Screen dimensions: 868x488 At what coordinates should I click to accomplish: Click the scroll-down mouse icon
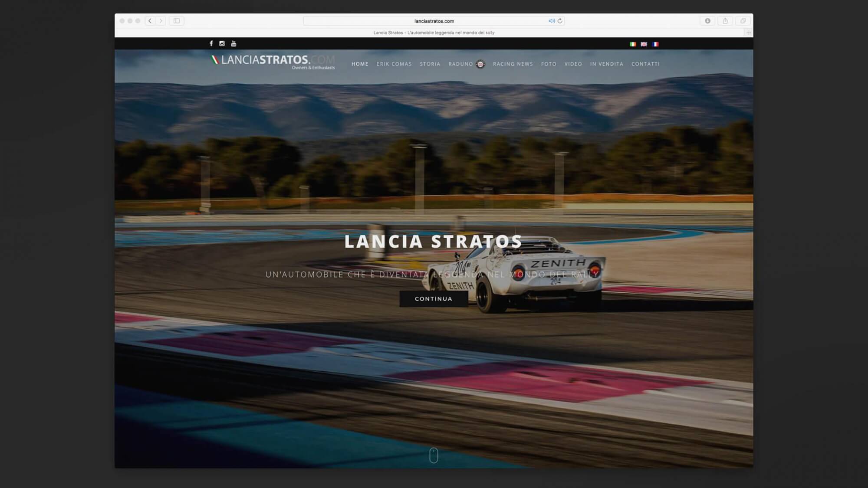point(434,455)
